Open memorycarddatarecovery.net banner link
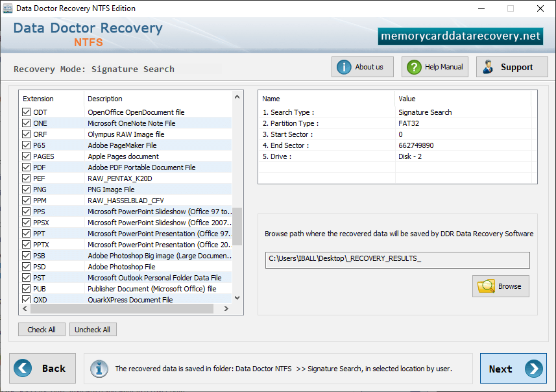 pos(460,36)
